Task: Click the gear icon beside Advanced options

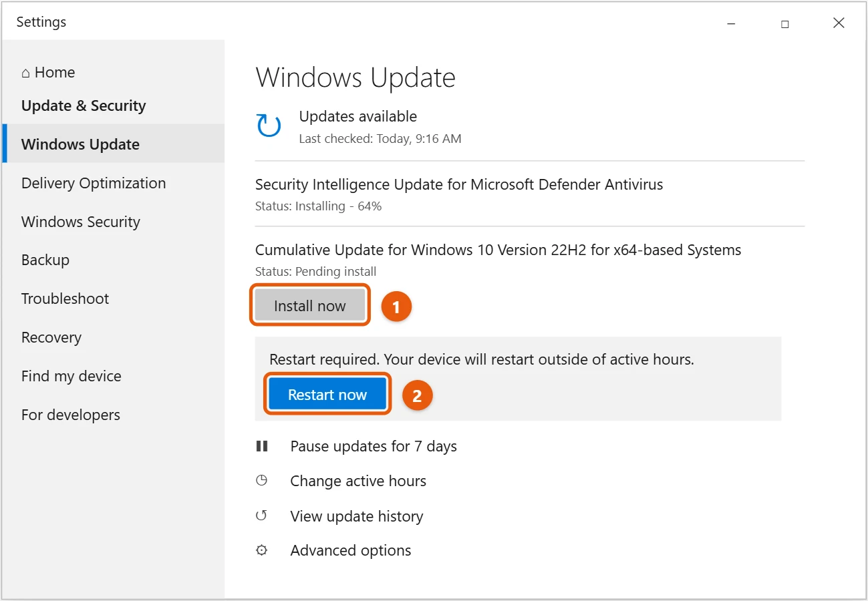Action: pos(262,550)
